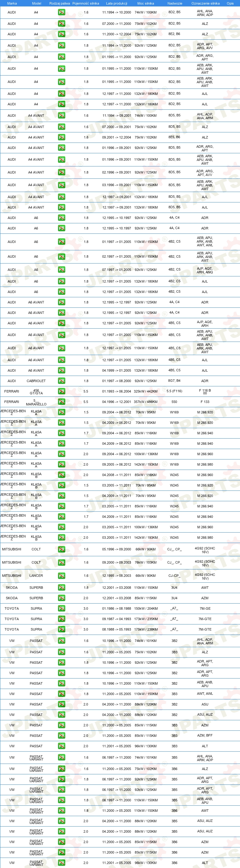
Task: Click fuel icon for A4 Avant 74kW/100KM row
Action: click(x=62, y=115)
